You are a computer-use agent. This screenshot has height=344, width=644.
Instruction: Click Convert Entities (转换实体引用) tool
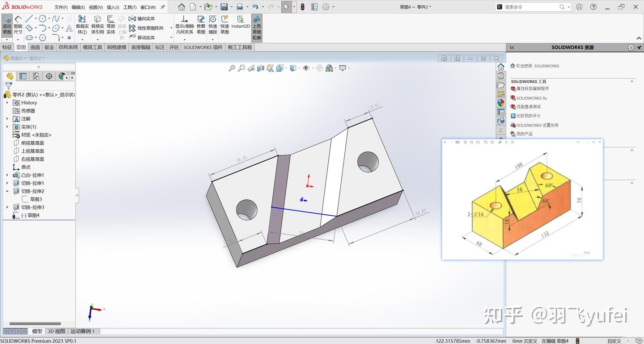97,25
